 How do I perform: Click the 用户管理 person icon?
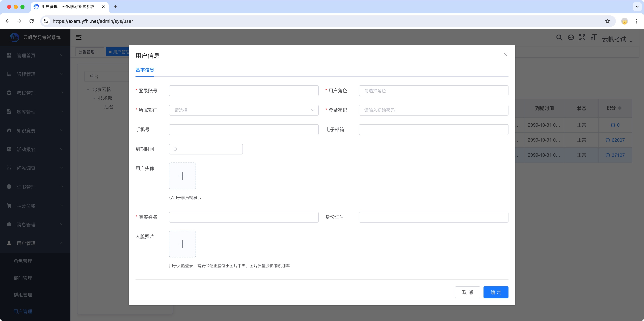pyautogui.click(x=9, y=243)
